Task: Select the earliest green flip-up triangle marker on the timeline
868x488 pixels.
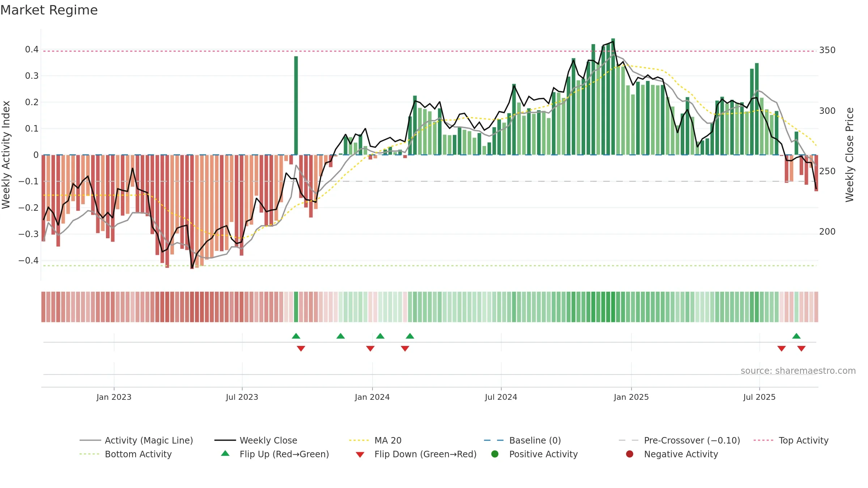Action: [x=296, y=336]
